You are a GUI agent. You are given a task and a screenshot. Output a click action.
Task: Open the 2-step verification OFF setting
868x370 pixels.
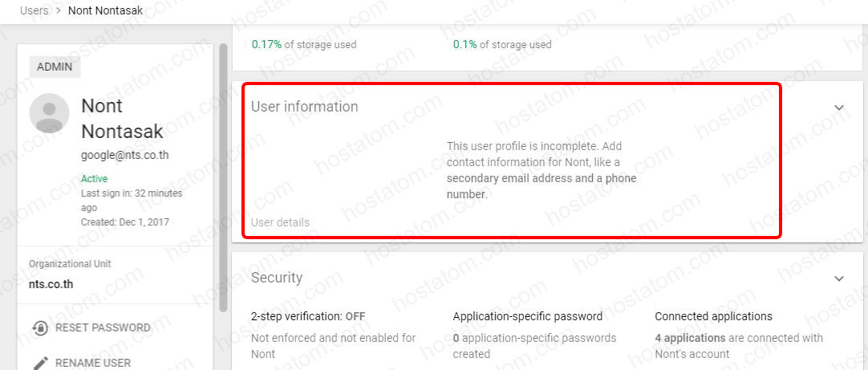click(308, 316)
